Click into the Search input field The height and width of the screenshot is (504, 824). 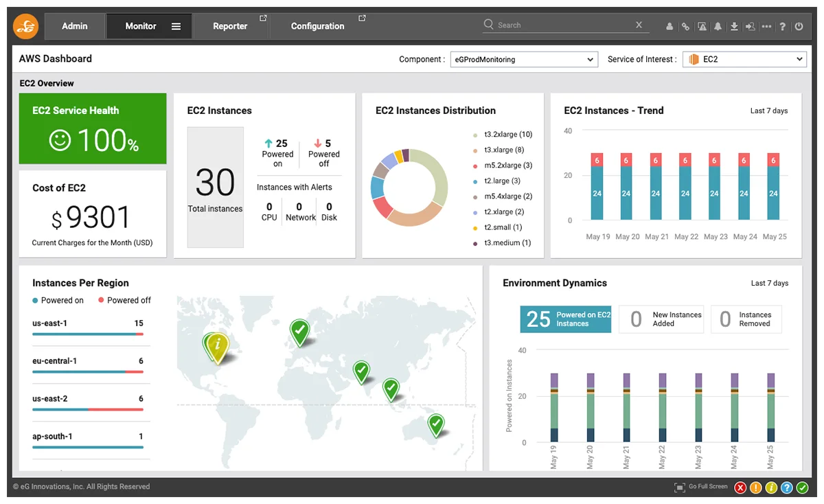coord(564,25)
